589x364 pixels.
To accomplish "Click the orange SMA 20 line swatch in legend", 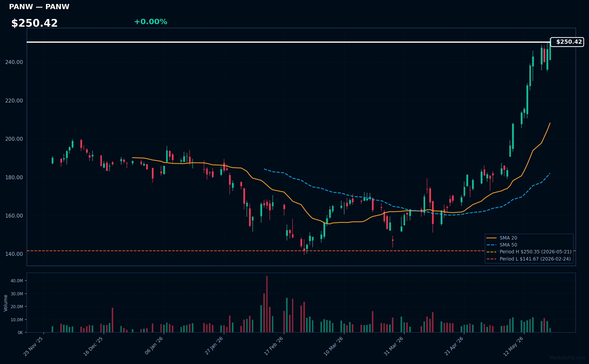I will click(491, 238).
